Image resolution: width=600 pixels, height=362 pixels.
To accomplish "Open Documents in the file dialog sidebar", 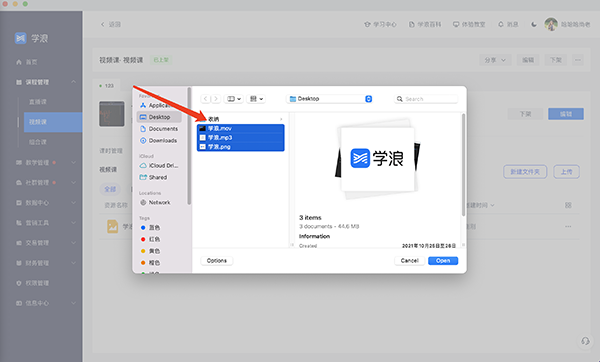I will tap(159, 129).
